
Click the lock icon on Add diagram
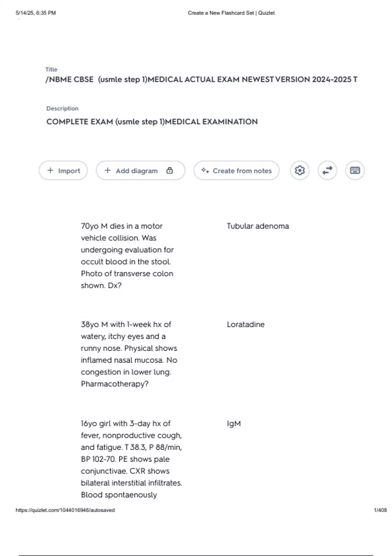(x=170, y=170)
